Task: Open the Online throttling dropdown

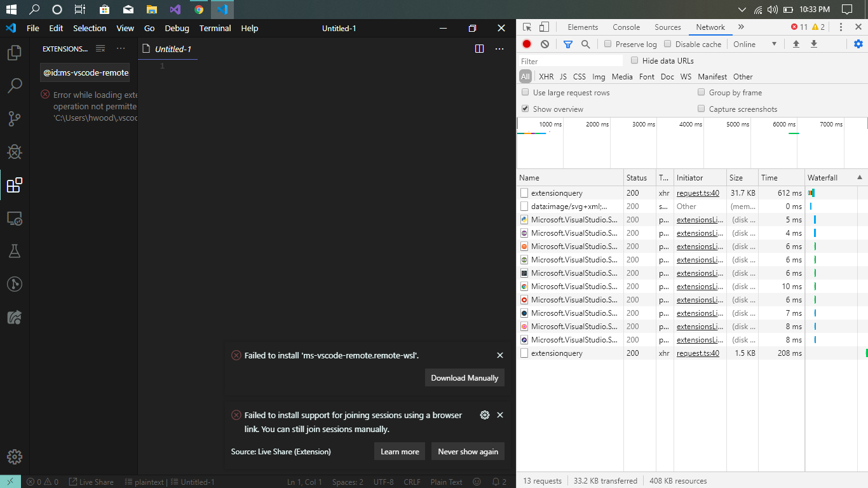Action: coord(755,44)
